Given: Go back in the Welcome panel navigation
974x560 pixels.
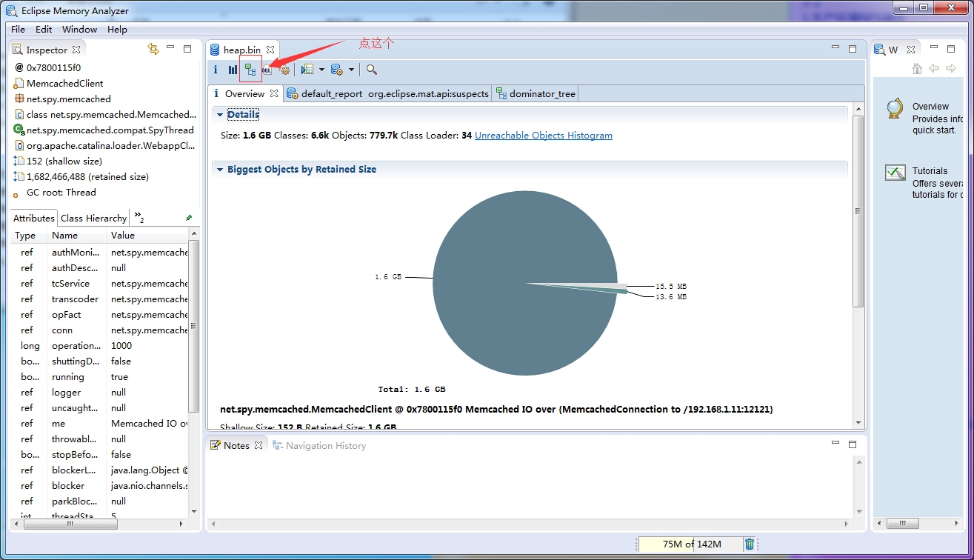Looking at the screenshot, I should point(933,68).
